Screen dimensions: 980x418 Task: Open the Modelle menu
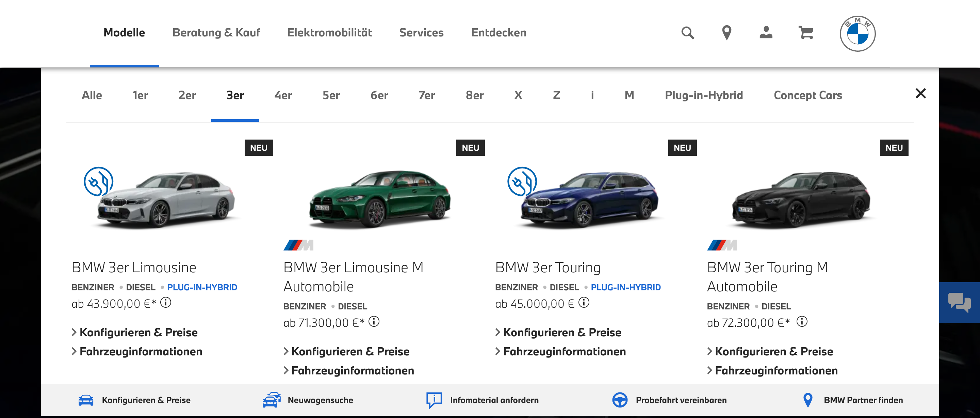click(124, 33)
